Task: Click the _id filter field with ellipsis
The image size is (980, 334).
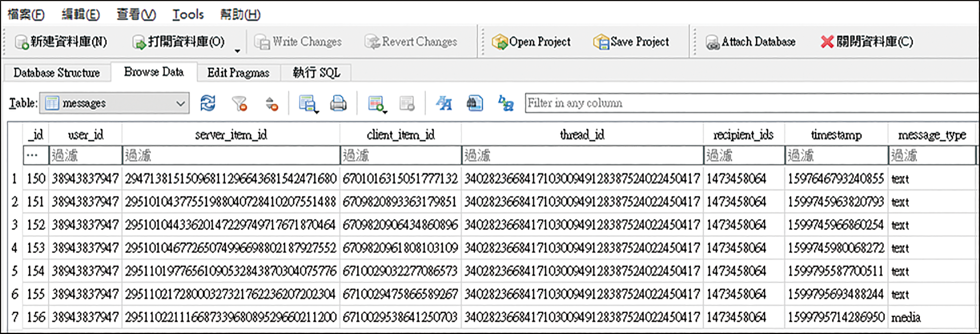Action: pyautogui.click(x=36, y=155)
